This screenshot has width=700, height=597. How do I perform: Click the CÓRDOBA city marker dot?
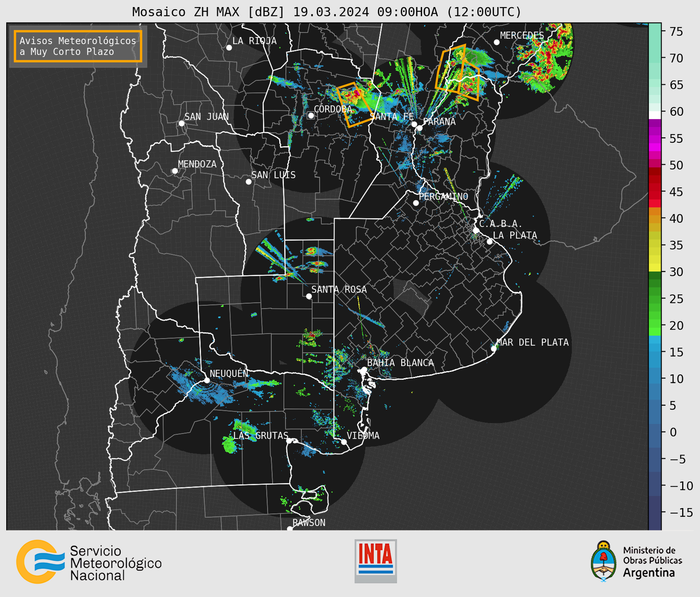coord(311,115)
